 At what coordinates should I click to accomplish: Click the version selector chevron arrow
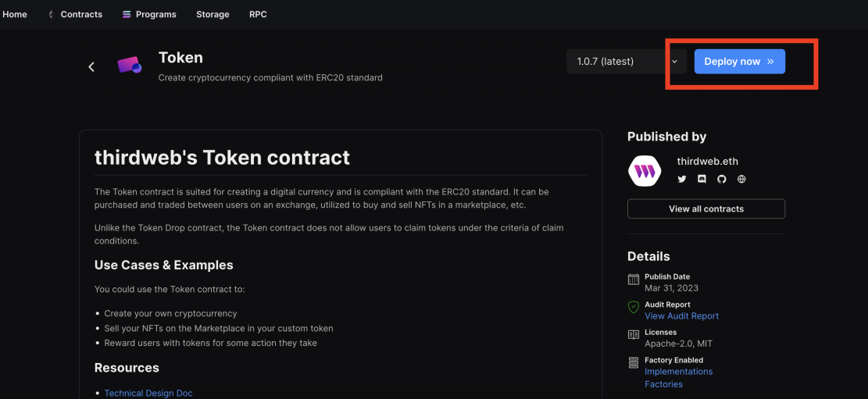coord(675,62)
